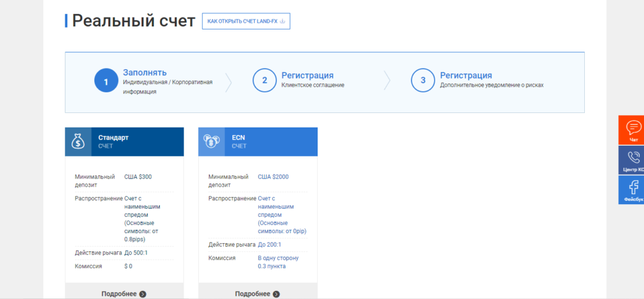Click 'До 500:1' leverage value
This screenshot has height=299, width=644.
[x=136, y=253]
